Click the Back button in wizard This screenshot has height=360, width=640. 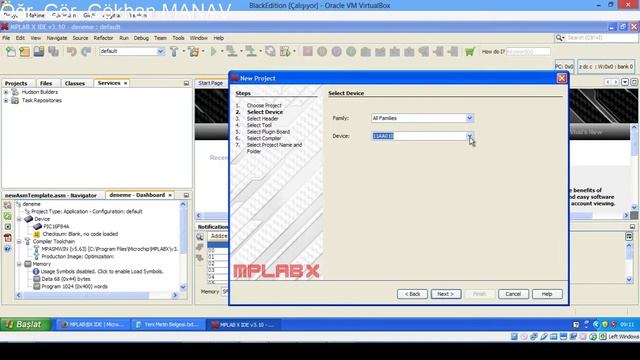(412, 294)
